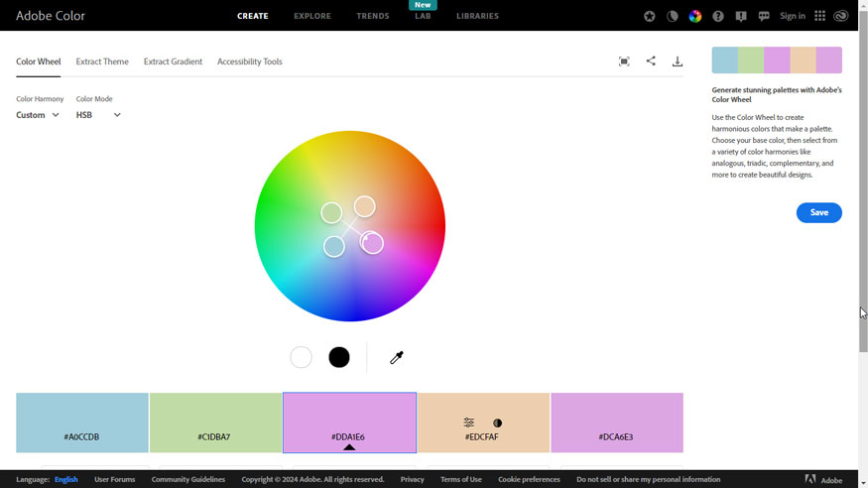This screenshot has width=868, height=488.
Task: Click the download palette icon
Action: [x=677, y=61]
